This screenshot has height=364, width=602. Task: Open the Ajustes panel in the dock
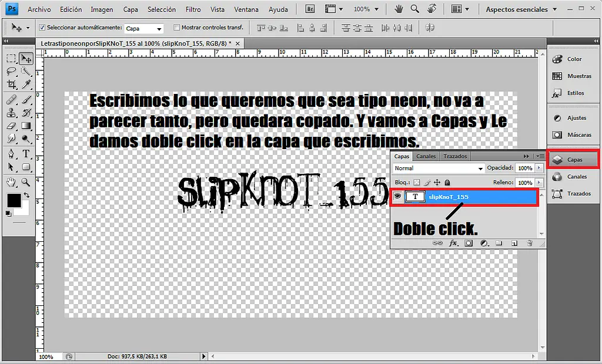[573, 118]
